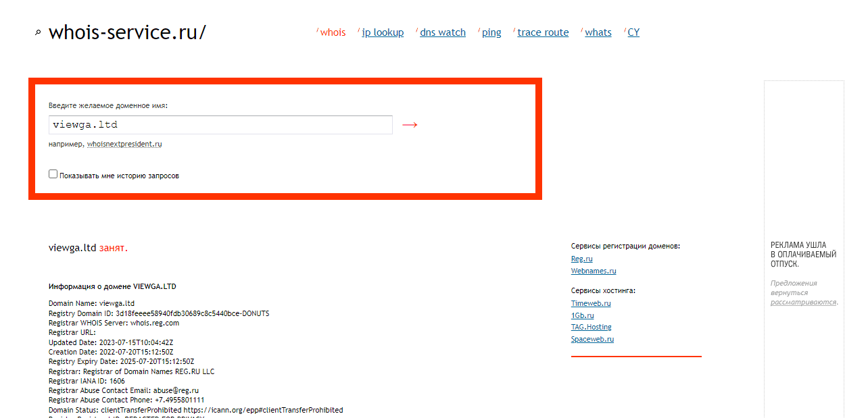
Task: Click the domain name input field
Action: point(220,125)
